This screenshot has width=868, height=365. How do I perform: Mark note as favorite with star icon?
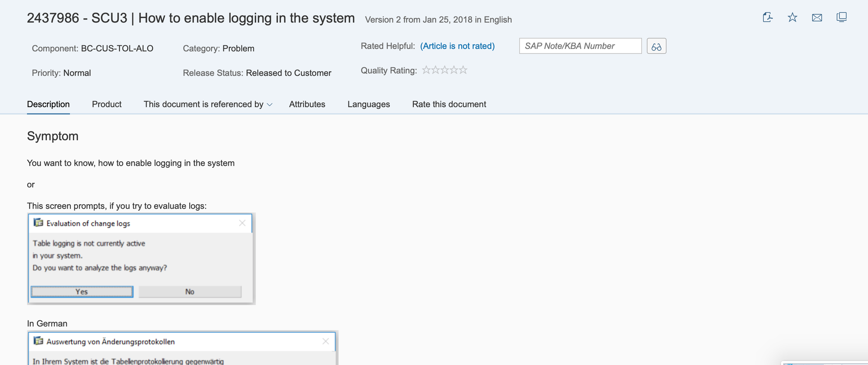[x=792, y=17]
